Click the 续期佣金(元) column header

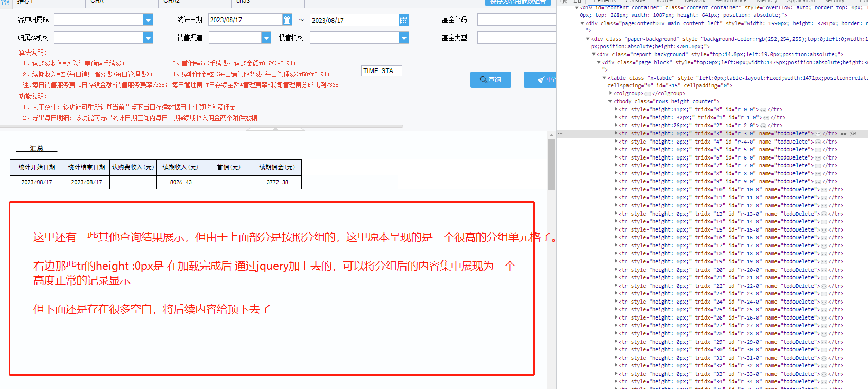(x=277, y=167)
